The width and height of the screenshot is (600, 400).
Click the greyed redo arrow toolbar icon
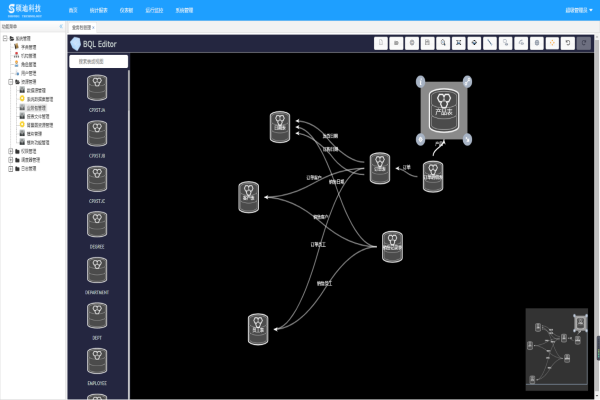coord(584,43)
